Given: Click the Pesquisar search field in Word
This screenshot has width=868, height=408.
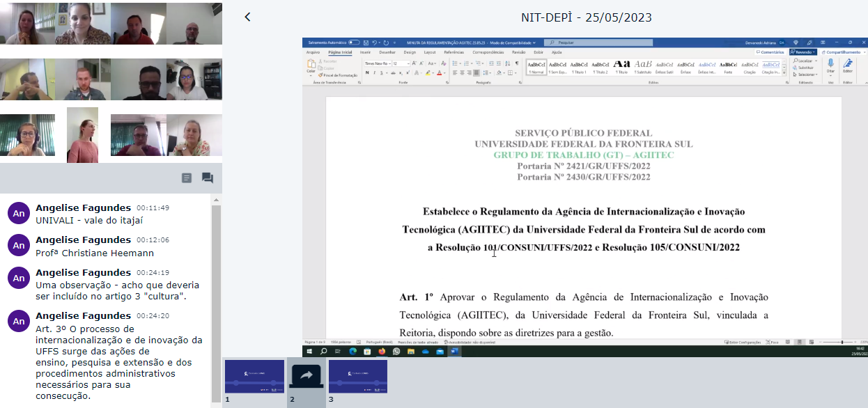Looking at the screenshot, I should 599,42.
